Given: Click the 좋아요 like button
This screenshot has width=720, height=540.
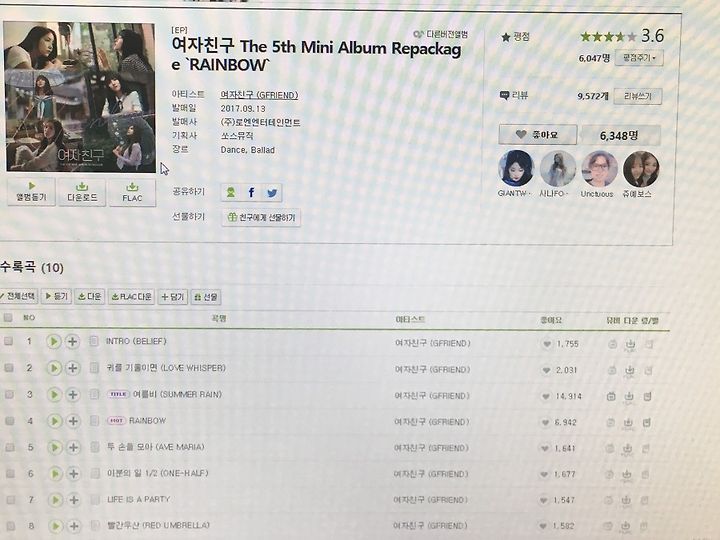Looking at the screenshot, I should [x=538, y=135].
